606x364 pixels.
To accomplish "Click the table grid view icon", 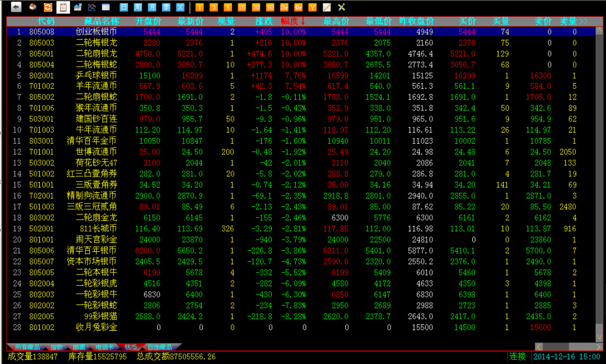I will coord(106,7).
